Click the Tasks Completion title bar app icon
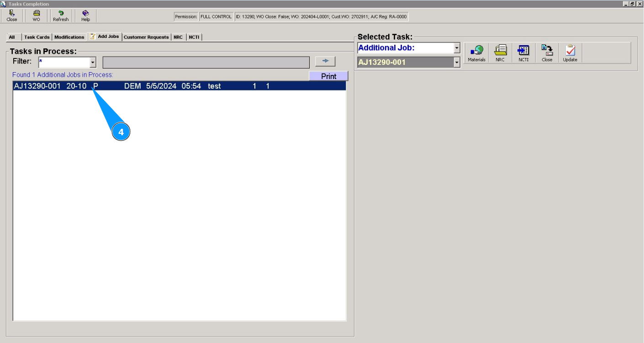Image resolution: width=644 pixels, height=343 pixels. (4, 4)
